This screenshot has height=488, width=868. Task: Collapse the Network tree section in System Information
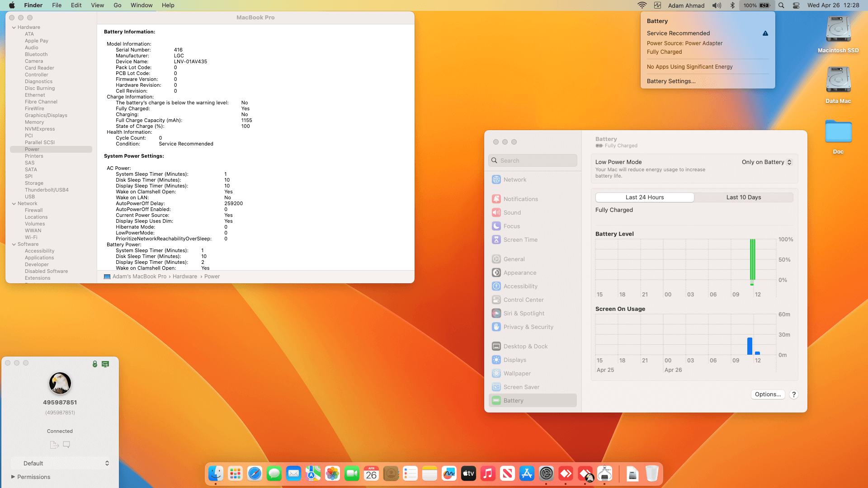point(14,204)
